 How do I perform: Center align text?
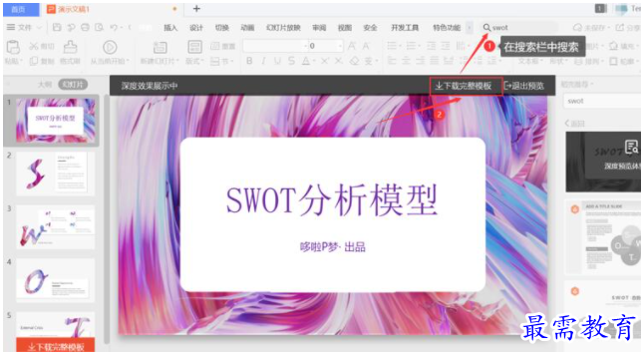coord(406,61)
